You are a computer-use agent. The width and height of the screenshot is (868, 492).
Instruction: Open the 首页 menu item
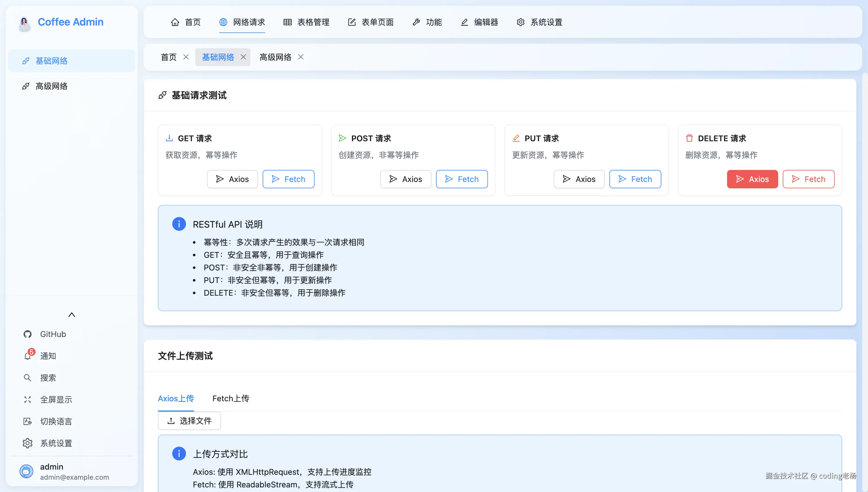pyautogui.click(x=185, y=22)
